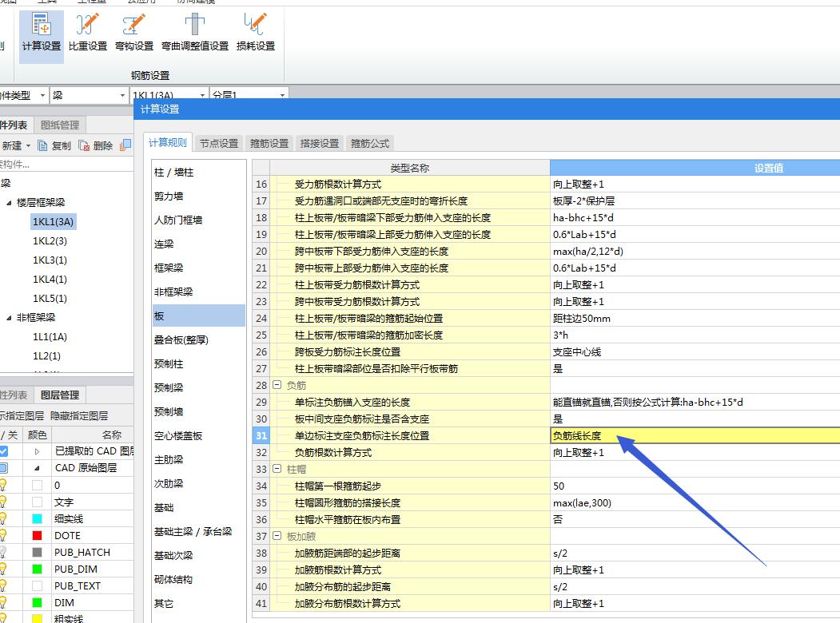Click green color swatch of PUB_DIM
The width and height of the screenshot is (840, 623).
37,569
